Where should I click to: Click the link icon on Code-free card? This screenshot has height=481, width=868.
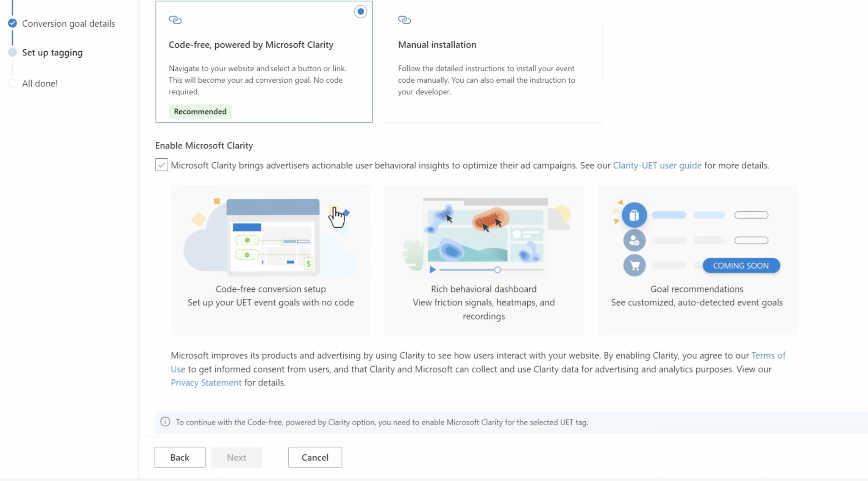click(175, 20)
